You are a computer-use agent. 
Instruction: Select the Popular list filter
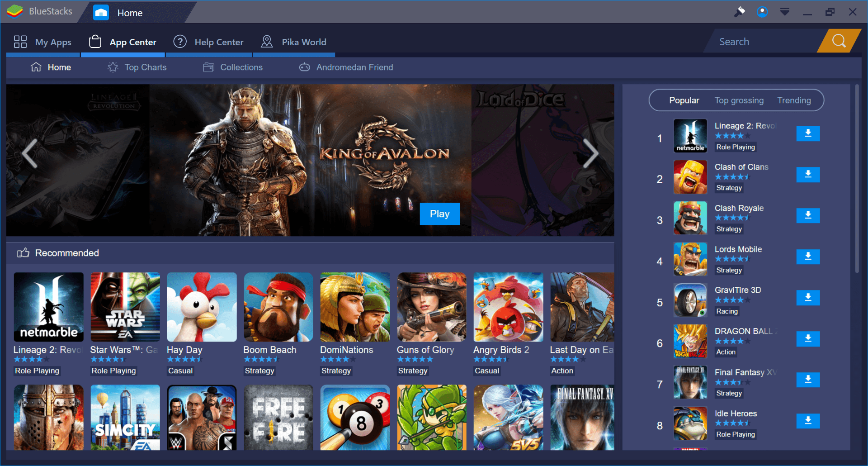(x=684, y=100)
